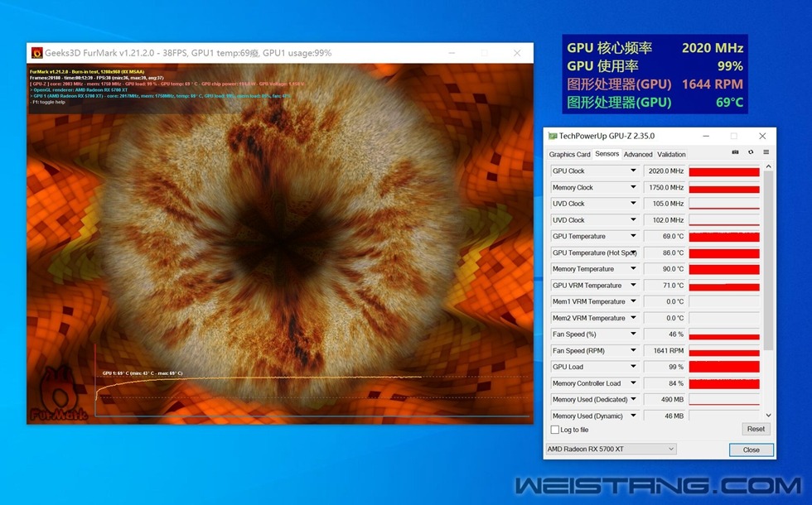The height and width of the screenshot is (505, 812).
Task: Click the Close button in GPU-Z
Action: tap(751, 450)
